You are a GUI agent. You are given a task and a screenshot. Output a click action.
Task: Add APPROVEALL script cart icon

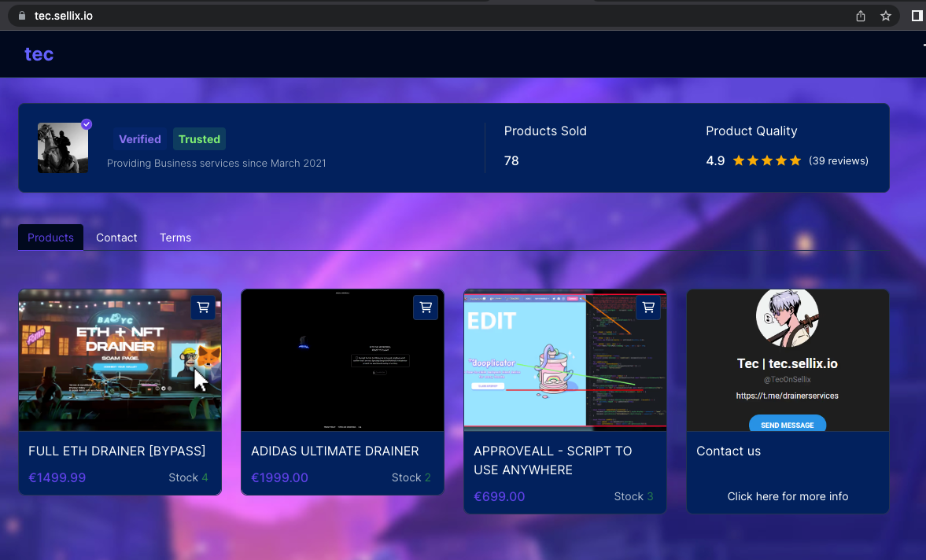pos(648,308)
